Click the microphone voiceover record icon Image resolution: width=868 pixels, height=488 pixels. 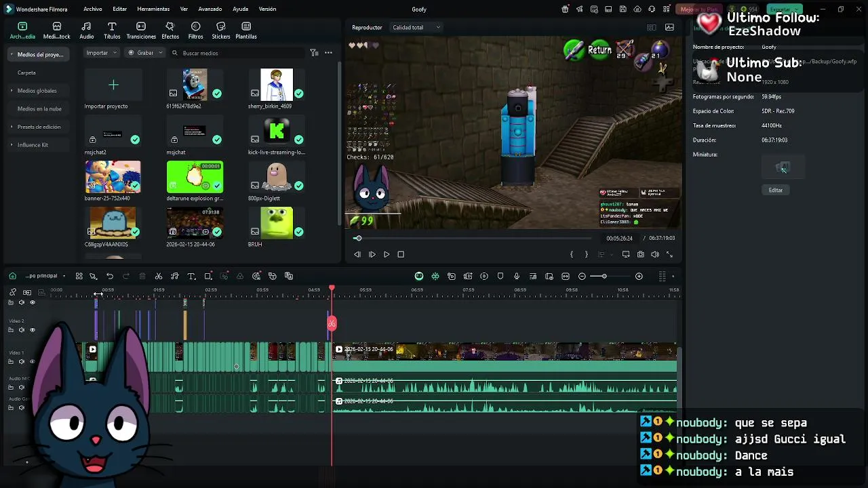[x=517, y=276]
